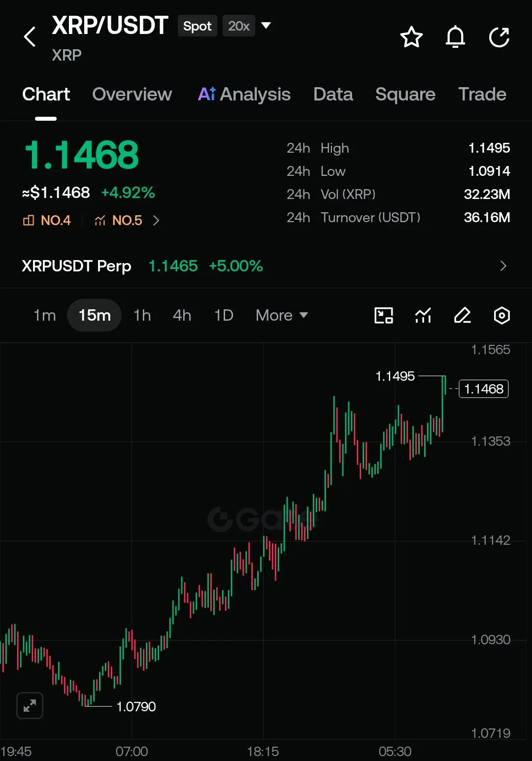This screenshot has height=761, width=532.
Task: Tap the ≈$1.1468 dollar equivalent
Action: [x=56, y=193]
